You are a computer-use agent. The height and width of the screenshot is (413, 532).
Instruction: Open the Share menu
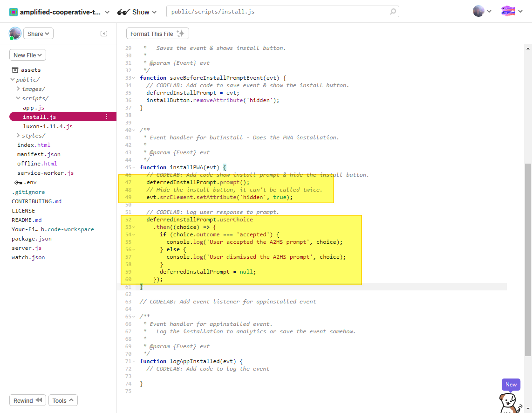tap(38, 34)
